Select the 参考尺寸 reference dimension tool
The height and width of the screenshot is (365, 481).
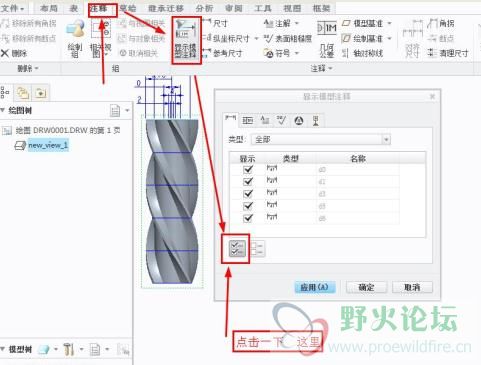coord(223,53)
